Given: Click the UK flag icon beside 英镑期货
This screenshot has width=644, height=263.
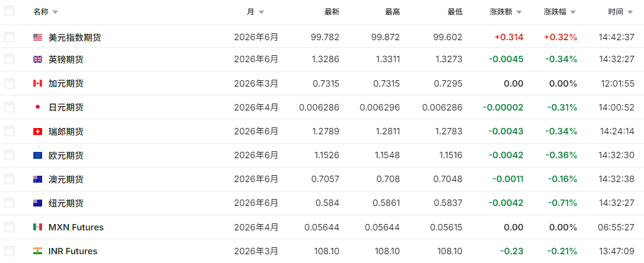Looking at the screenshot, I should (38, 60).
